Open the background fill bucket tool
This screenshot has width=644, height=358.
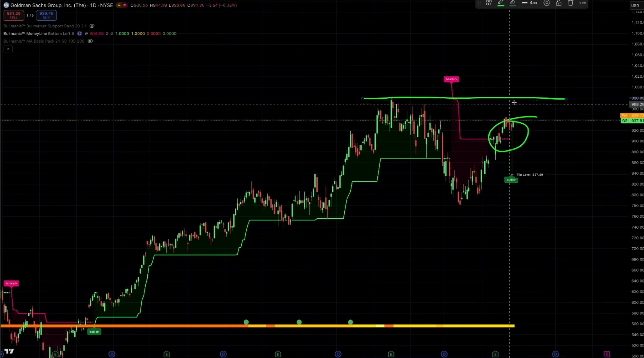click(x=513, y=2)
